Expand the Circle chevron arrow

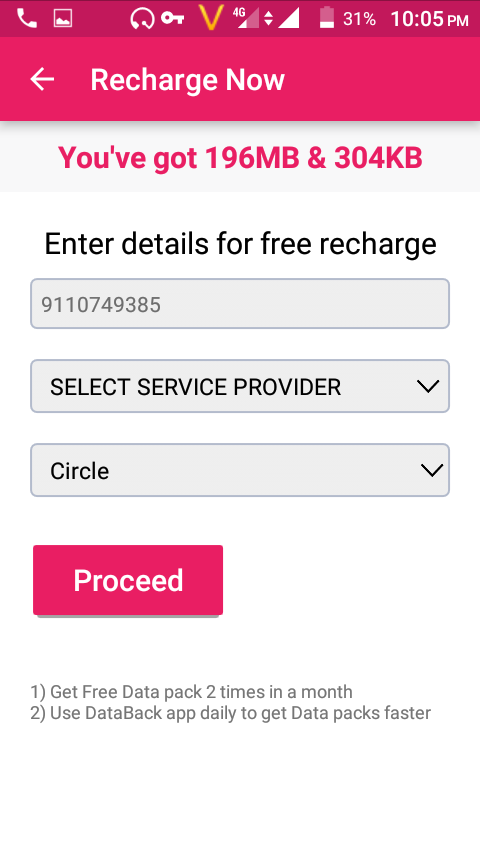[432, 470]
